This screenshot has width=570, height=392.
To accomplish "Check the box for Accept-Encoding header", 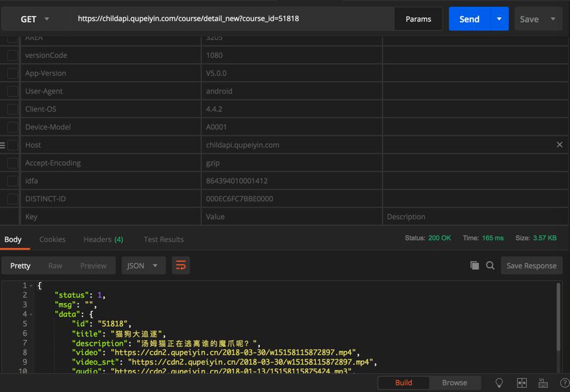I will click(12, 163).
